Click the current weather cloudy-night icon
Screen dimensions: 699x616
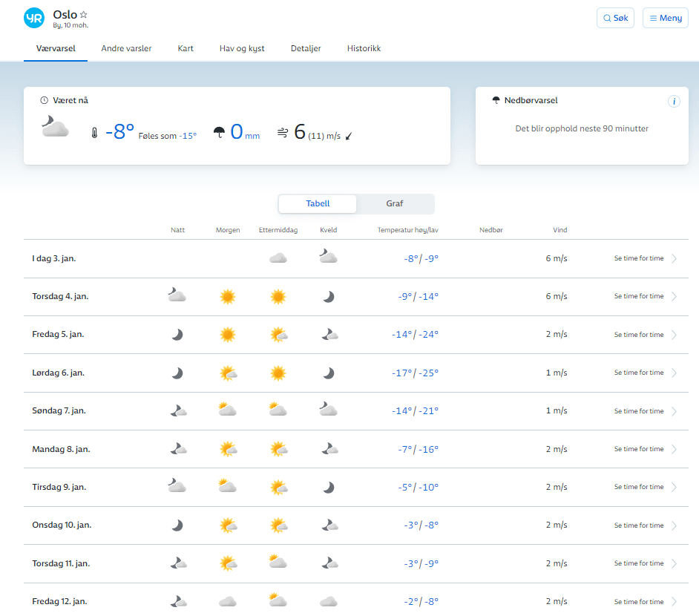(55, 127)
